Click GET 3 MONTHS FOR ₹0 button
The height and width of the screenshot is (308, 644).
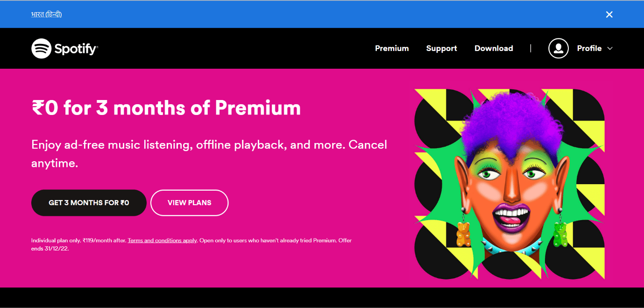tap(89, 203)
